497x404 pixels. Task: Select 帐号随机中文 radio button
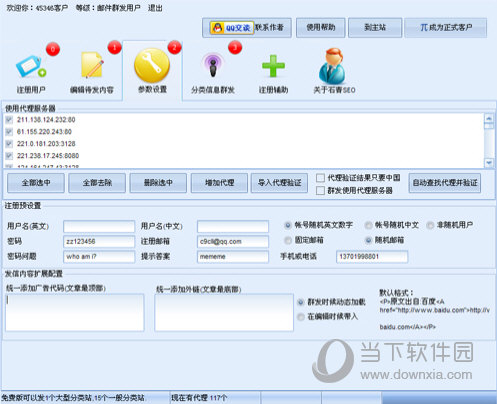coord(368,225)
